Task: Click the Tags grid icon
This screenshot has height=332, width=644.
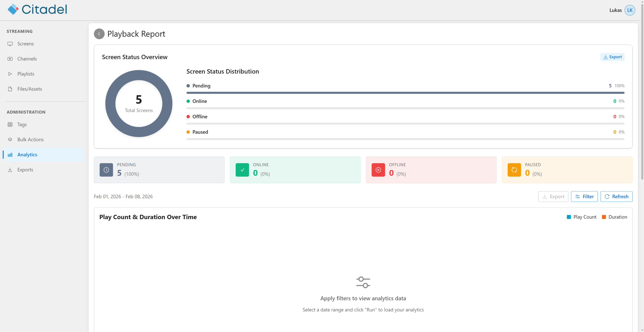Action: [x=10, y=124]
